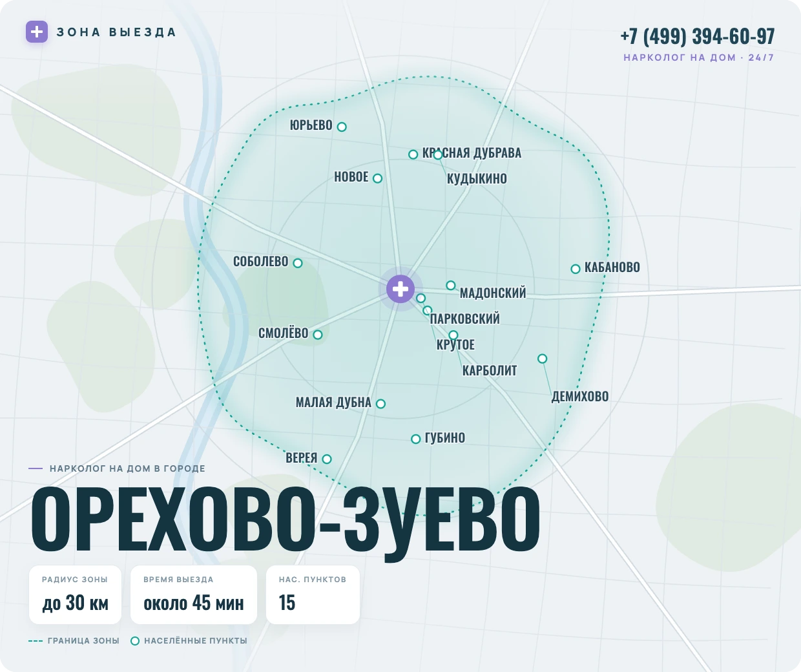
Task: Click the circle icon in Населённые пункты legend
Action: 135,641
